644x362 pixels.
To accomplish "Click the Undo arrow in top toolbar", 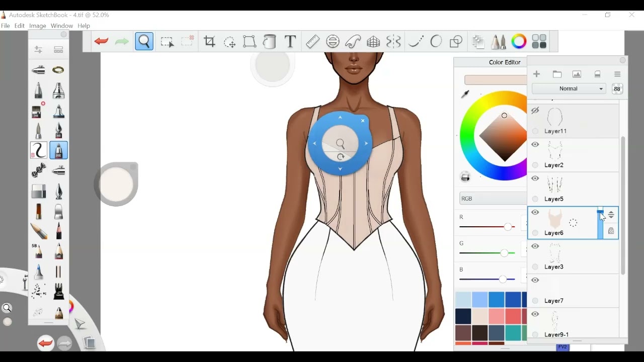I will click(x=102, y=42).
